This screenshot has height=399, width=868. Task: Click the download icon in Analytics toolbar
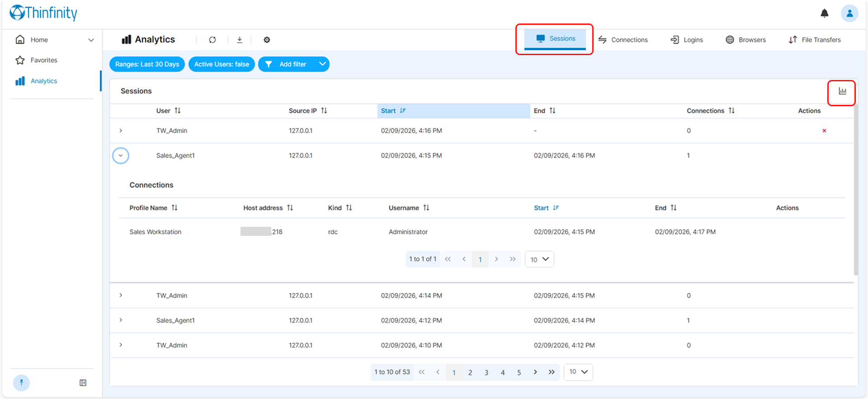tap(240, 40)
